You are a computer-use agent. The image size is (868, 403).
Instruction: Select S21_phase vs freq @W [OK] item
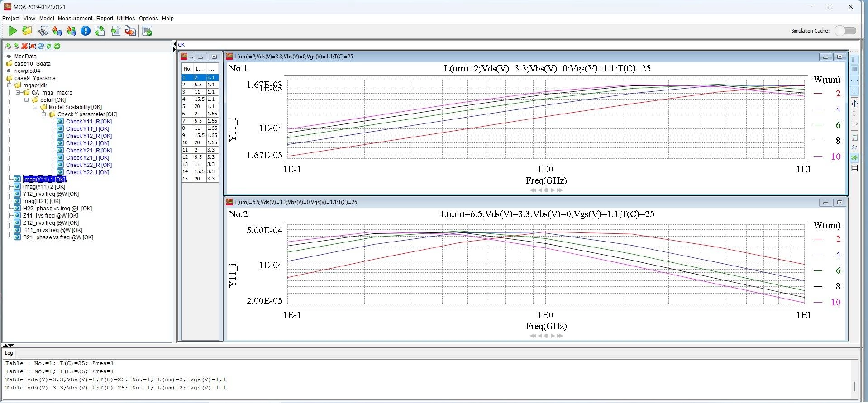[58, 237]
